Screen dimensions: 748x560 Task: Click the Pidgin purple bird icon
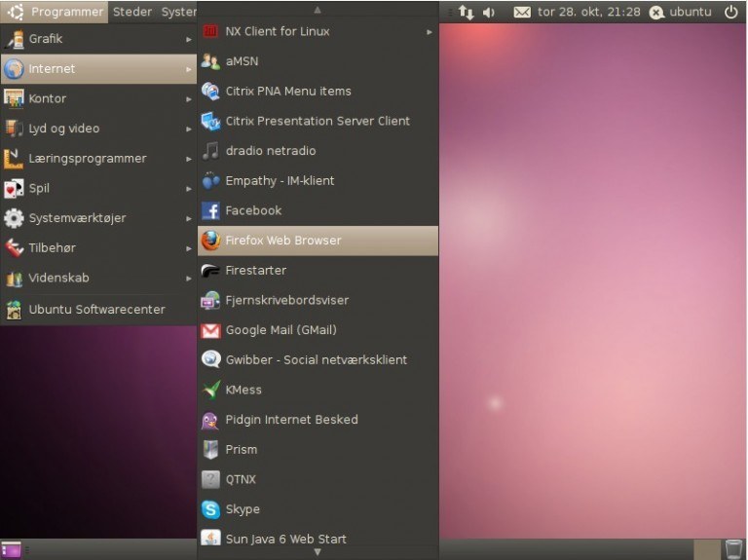(x=210, y=420)
